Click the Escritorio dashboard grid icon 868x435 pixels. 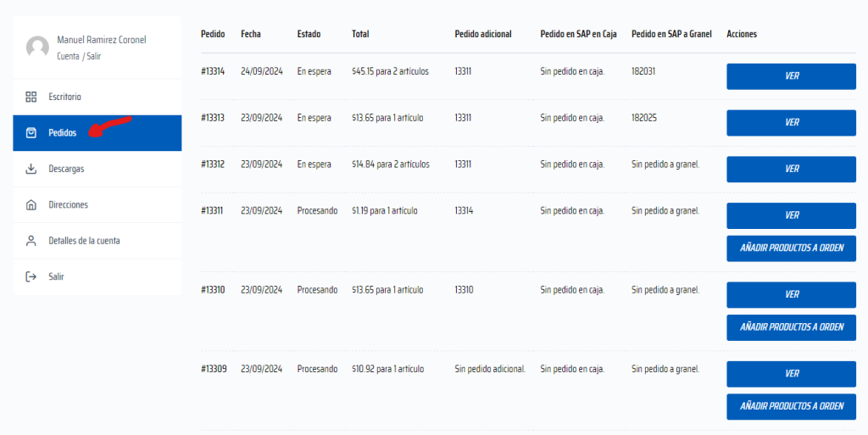(31, 97)
